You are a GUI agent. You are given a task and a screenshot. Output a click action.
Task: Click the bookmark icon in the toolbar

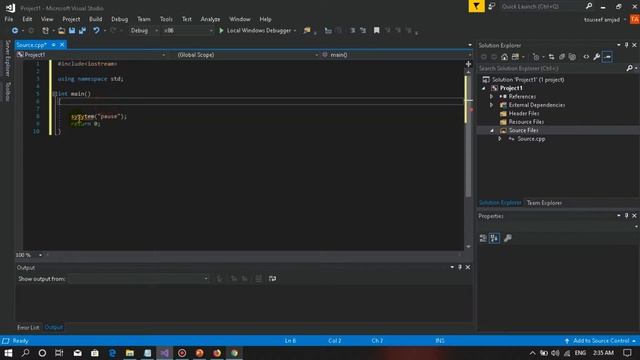pos(376,31)
